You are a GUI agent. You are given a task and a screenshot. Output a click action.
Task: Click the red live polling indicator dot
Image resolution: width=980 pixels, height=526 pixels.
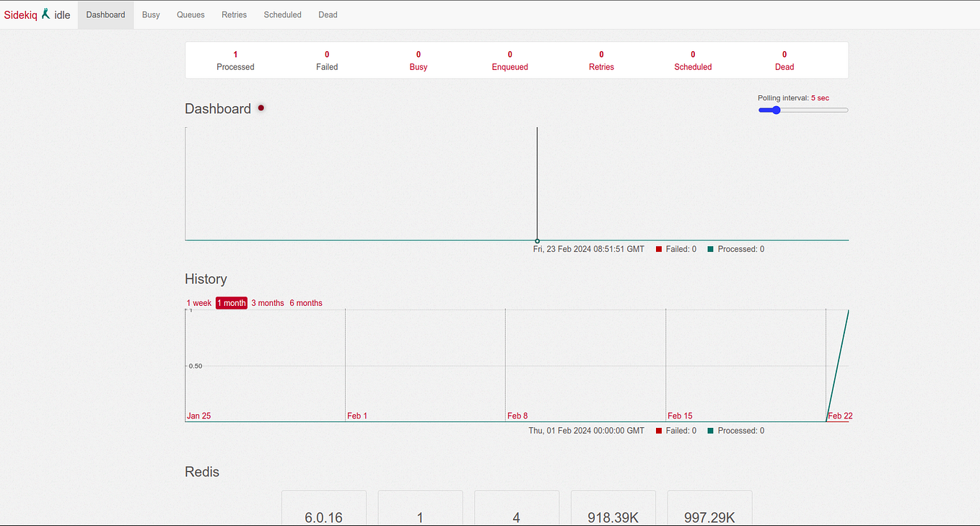click(x=261, y=108)
